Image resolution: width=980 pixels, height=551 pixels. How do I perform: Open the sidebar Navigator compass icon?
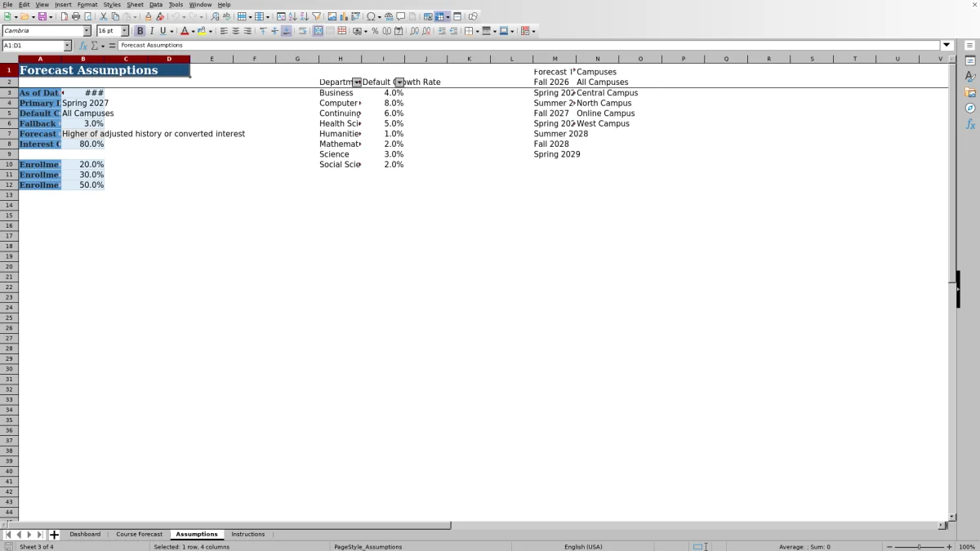970,108
